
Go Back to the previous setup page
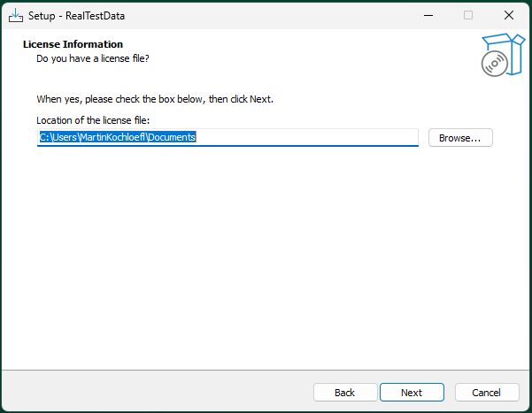point(345,393)
